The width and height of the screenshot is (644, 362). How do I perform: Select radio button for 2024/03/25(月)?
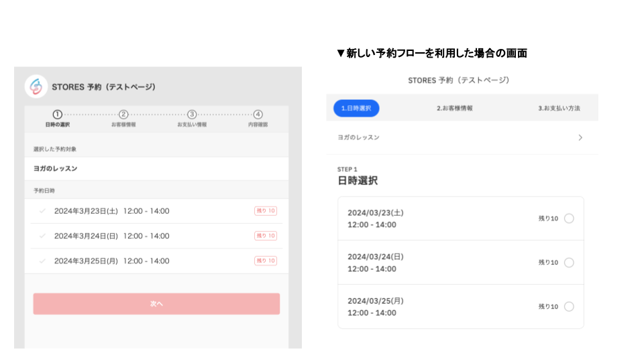coord(569,306)
